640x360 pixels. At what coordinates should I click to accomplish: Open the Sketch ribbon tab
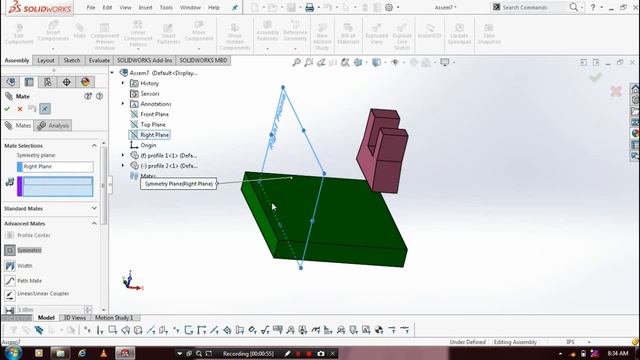[x=72, y=60]
